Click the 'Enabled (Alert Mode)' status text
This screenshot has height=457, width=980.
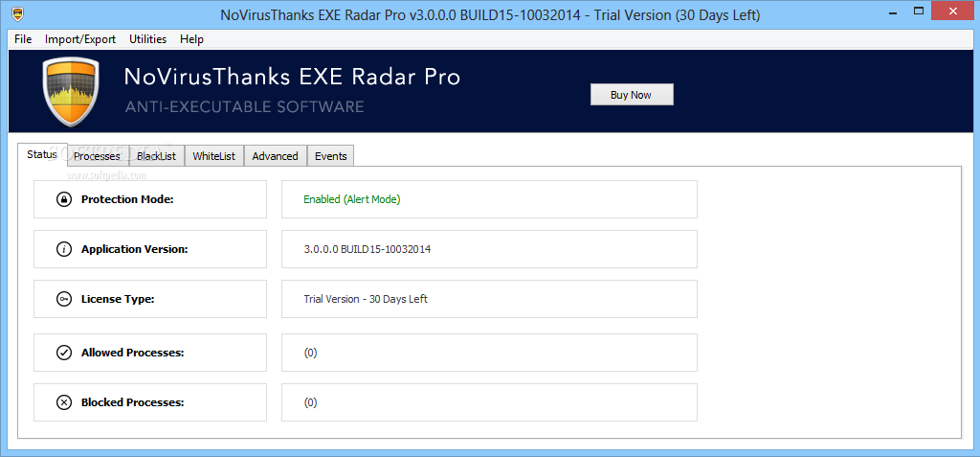pyautogui.click(x=352, y=199)
